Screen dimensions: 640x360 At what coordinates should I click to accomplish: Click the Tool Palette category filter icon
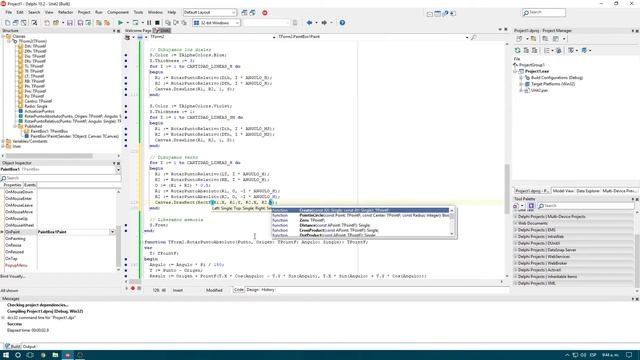pyautogui.click(x=531, y=206)
